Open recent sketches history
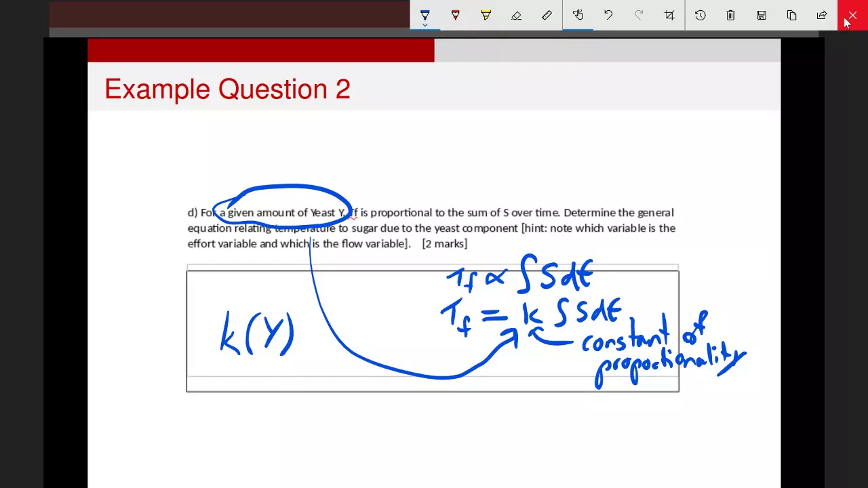This screenshot has width=868, height=488. pyautogui.click(x=701, y=15)
